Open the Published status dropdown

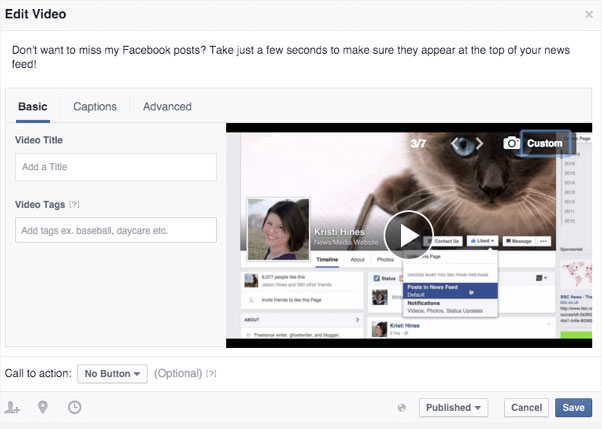click(x=453, y=407)
